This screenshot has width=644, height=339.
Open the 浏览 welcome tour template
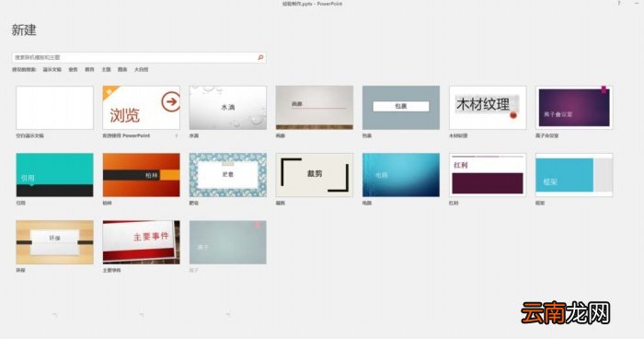142,108
